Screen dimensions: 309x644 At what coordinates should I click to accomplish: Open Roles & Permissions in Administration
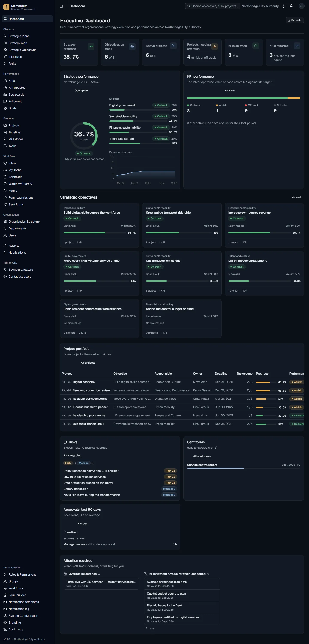[27, 574]
